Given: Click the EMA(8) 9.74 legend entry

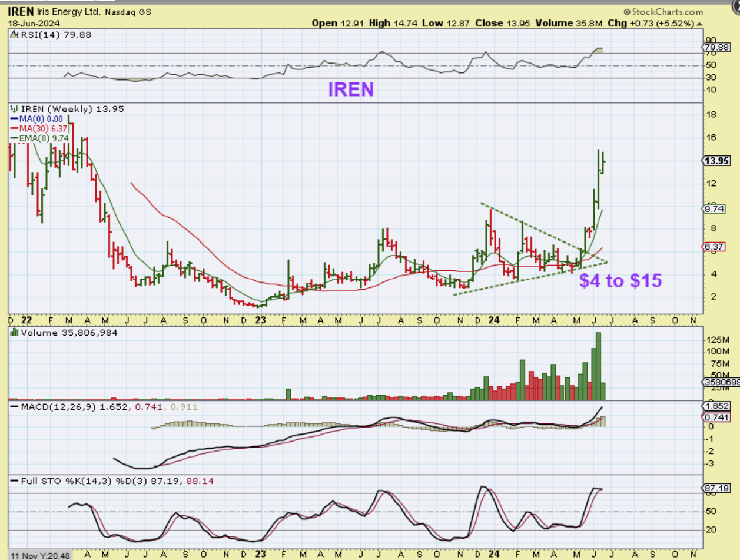Looking at the screenshot, I should pyautogui.click(x=39, y=138).
